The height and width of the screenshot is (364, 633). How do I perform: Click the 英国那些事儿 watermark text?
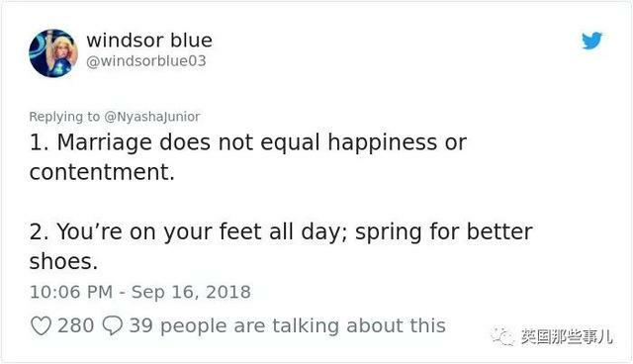567,336
